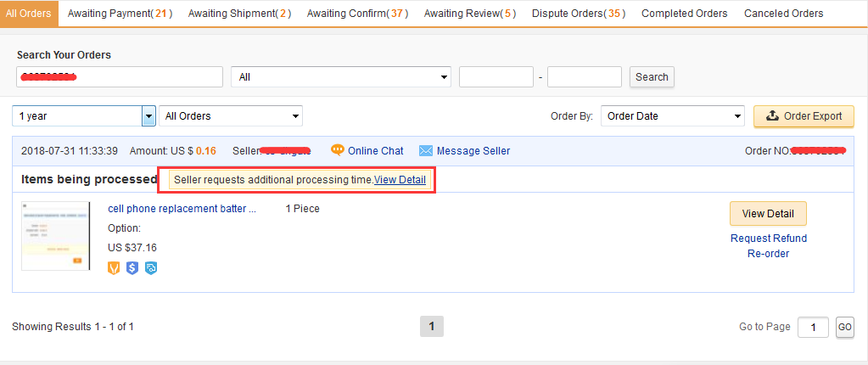This screenshot has width=868, height=365.
Task: Switch to the Awaiting Payment tab
Action: [x=120, y=14]
